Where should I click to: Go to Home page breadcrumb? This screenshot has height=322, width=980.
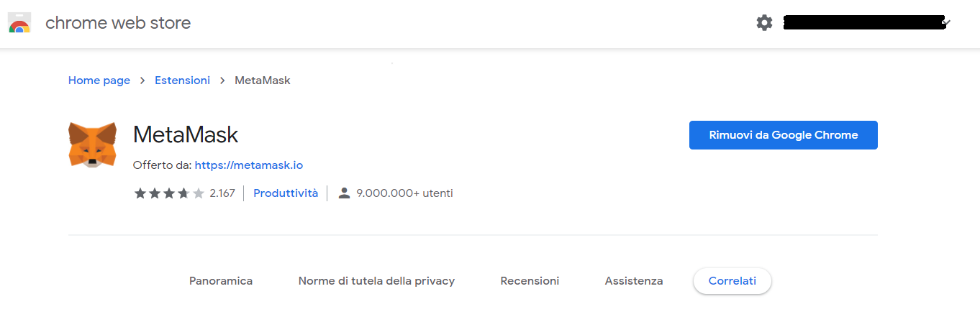[99, 80]
